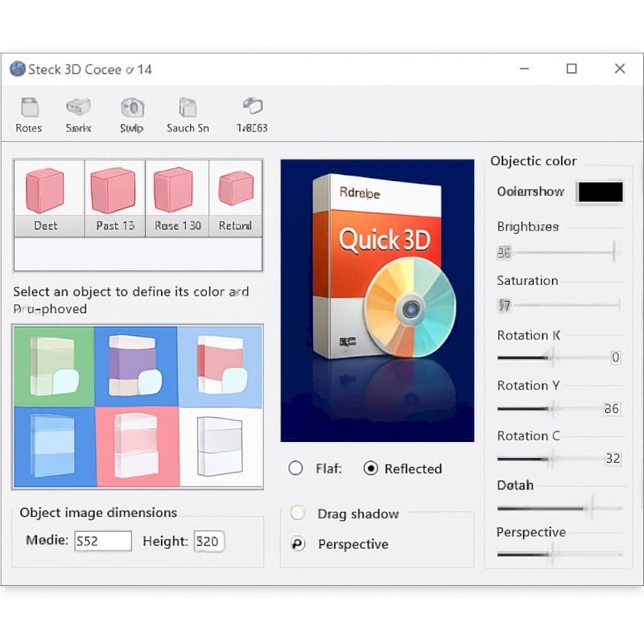
Task: Open the Stulp camera icon
Action: coord(132,108)
